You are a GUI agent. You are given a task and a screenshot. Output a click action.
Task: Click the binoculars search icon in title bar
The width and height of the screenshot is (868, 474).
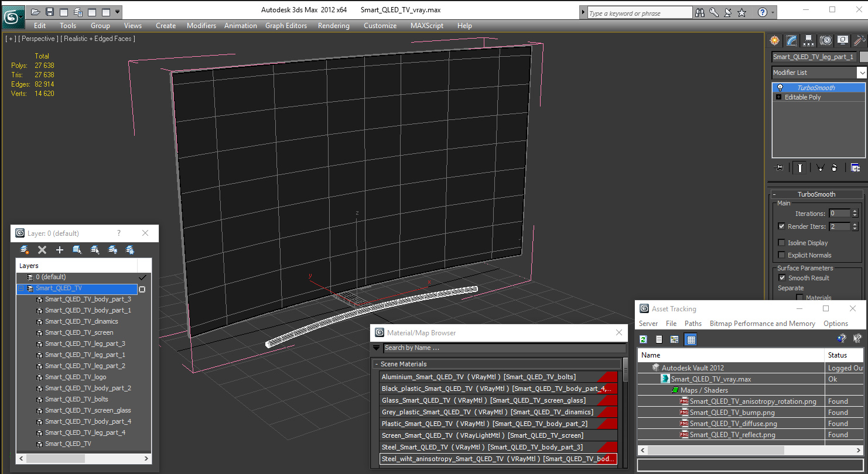click(x=699, y=12)
